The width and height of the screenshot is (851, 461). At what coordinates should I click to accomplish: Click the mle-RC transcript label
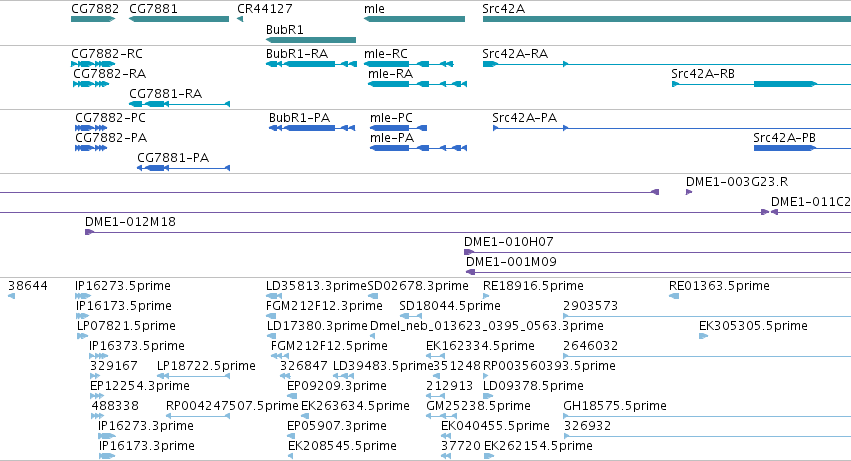pyautogui.click(x=386, y=54)
